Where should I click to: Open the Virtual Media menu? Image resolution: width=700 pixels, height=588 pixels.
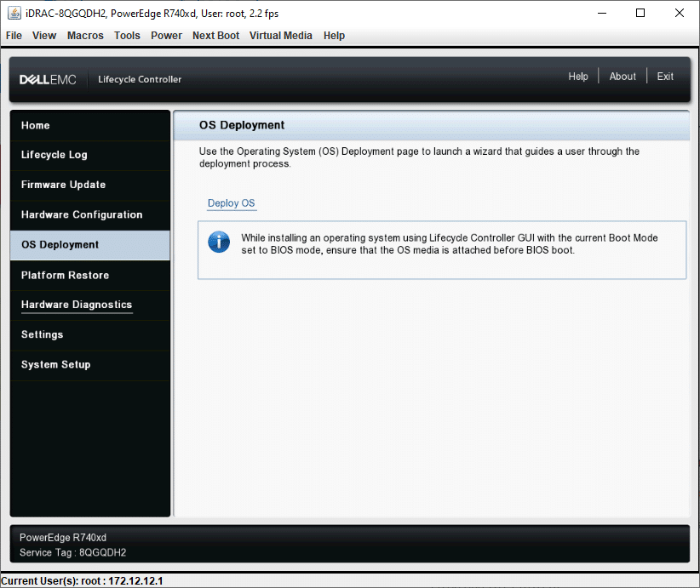coord(280,36)
